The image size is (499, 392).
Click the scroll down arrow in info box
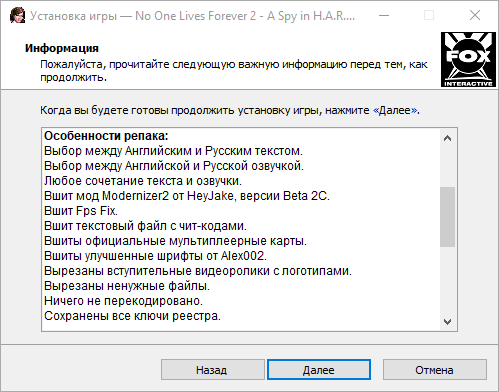point(447,322)
